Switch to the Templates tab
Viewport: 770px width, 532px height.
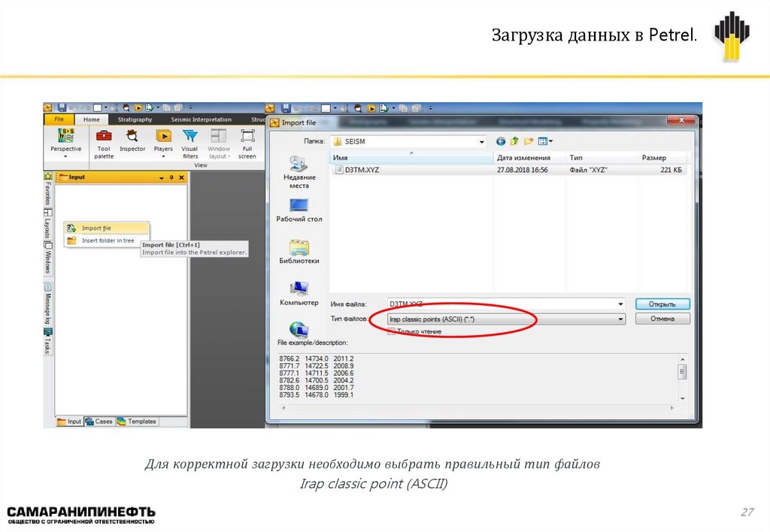pyautogui.click(x=137, y=422)
